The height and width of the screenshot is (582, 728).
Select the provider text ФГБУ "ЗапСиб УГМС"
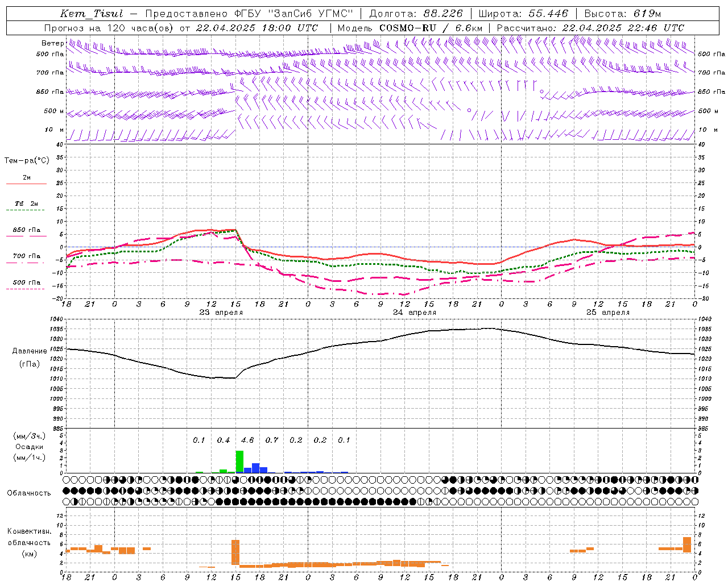tap(293, 14)
